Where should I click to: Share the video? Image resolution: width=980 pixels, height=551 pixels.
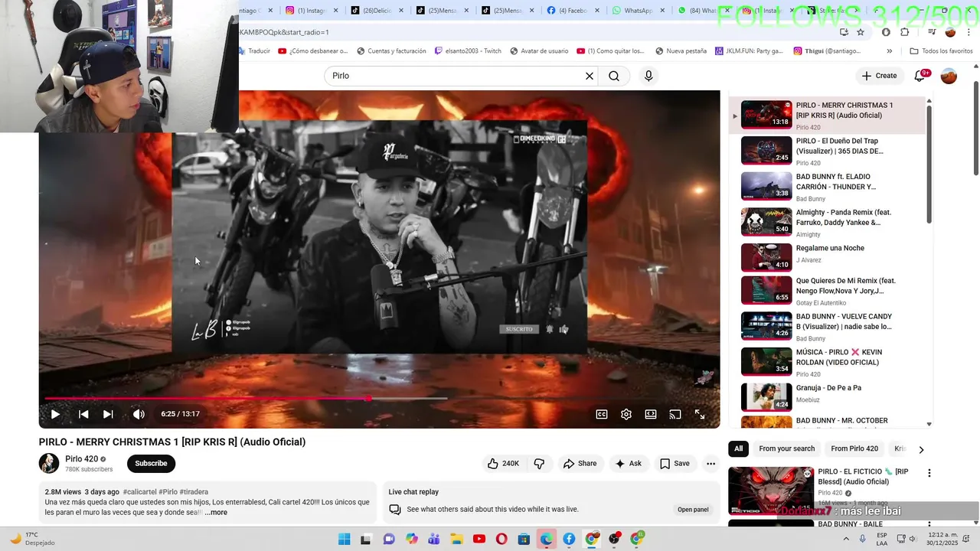click(580, 463)
